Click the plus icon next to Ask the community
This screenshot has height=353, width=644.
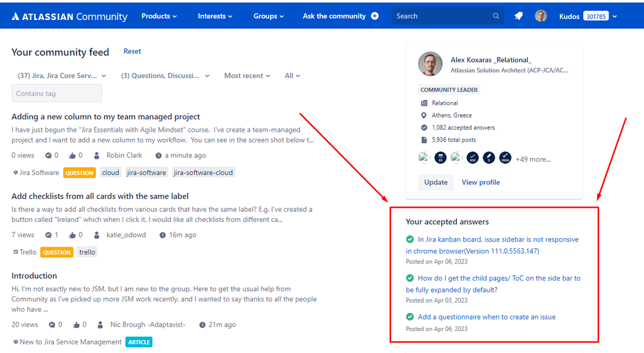click(x=374, y=16)
